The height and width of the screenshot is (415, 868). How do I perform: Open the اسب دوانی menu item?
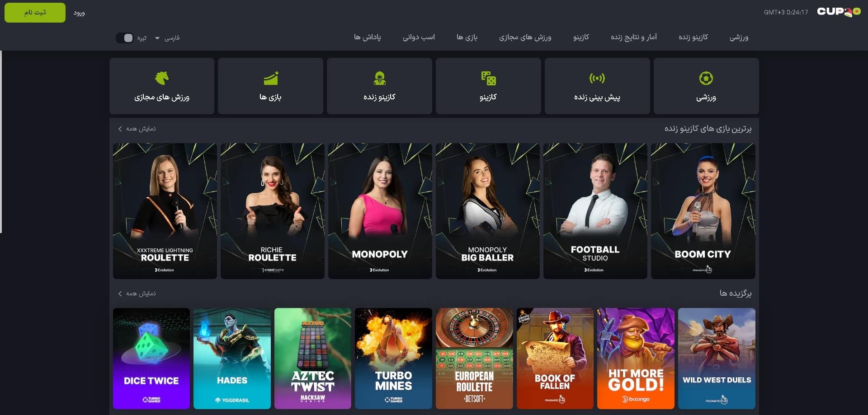point(419,37)
